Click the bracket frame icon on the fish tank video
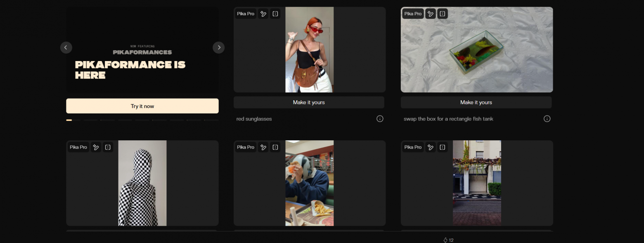Viewport: 644px width, 243px height. pyautogui.click(x=443, y=14)
